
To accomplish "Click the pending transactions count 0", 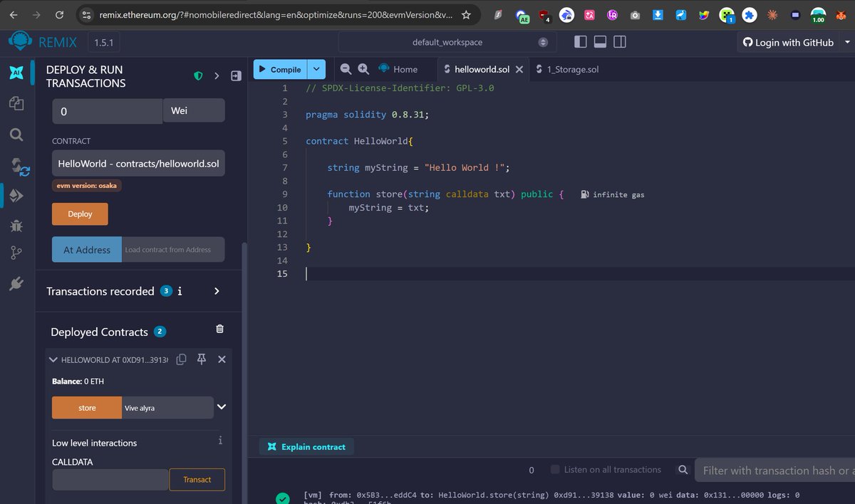I will click(532, 471).
